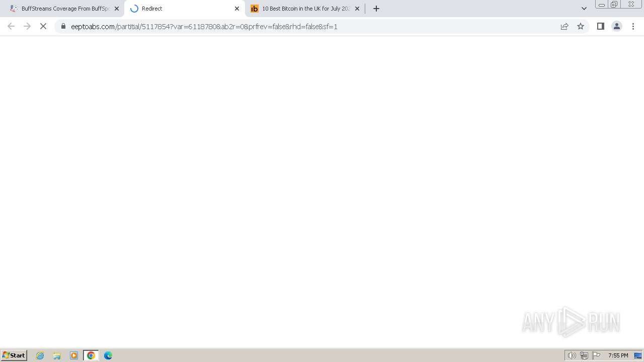Open Action Center flag icon
Screen dimensions: 644x362
(596, 355)
